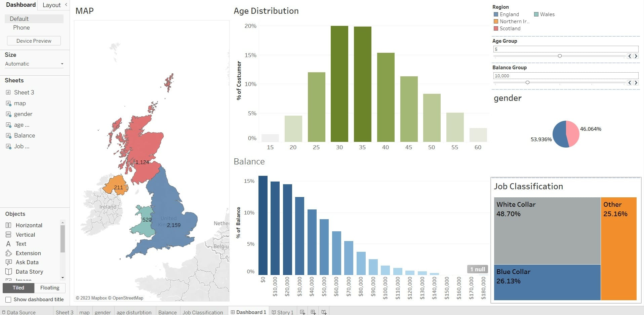The image size is (644, 315).
Task: Switch to the Layout tab
Action: (51, 5)
